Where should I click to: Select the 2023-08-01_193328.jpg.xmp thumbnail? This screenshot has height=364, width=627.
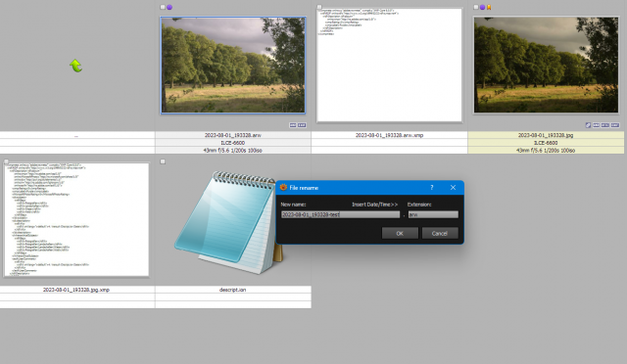click(x=76, y=219)
